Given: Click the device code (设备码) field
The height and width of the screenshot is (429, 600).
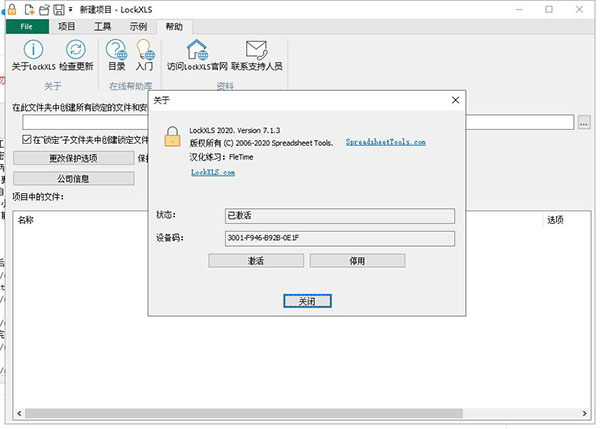Looking at the screenshot, I should point(340,238).
